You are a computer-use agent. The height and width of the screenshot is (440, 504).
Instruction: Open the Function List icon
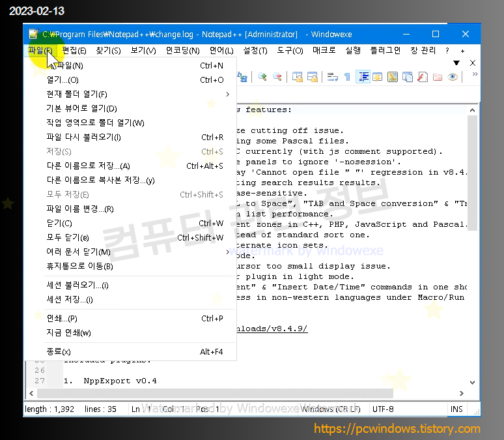[x=423, y=78]
